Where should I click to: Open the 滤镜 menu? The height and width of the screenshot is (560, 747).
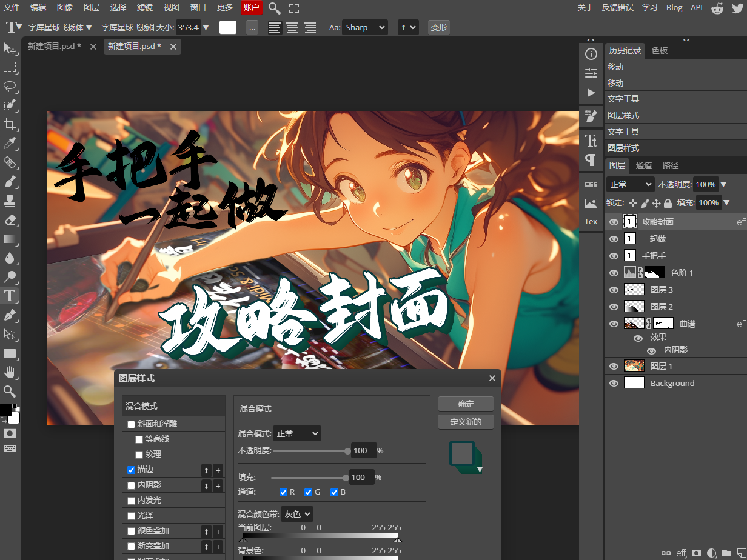point(145,7)
